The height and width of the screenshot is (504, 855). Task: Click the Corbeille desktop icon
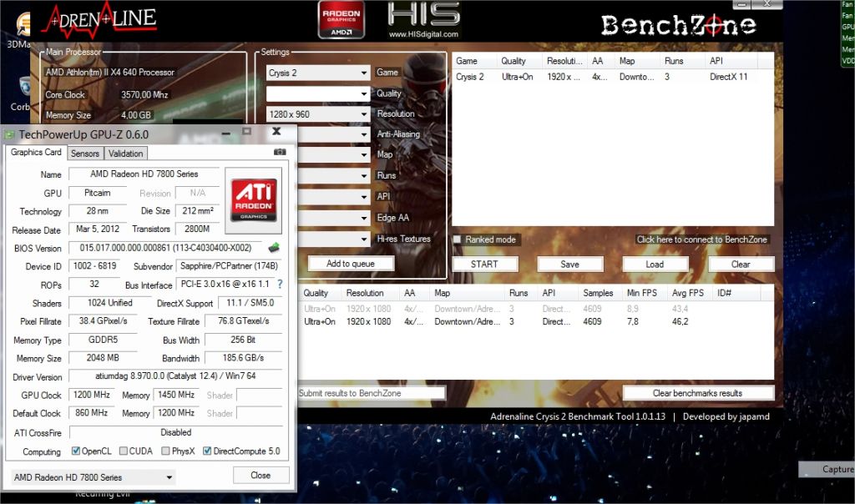(20, 93)
